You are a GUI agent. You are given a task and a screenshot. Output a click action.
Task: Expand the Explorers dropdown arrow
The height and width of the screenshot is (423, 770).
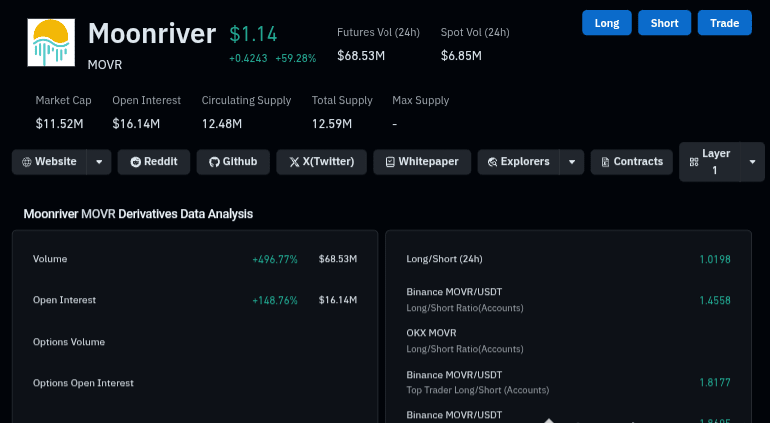[572, 162]
